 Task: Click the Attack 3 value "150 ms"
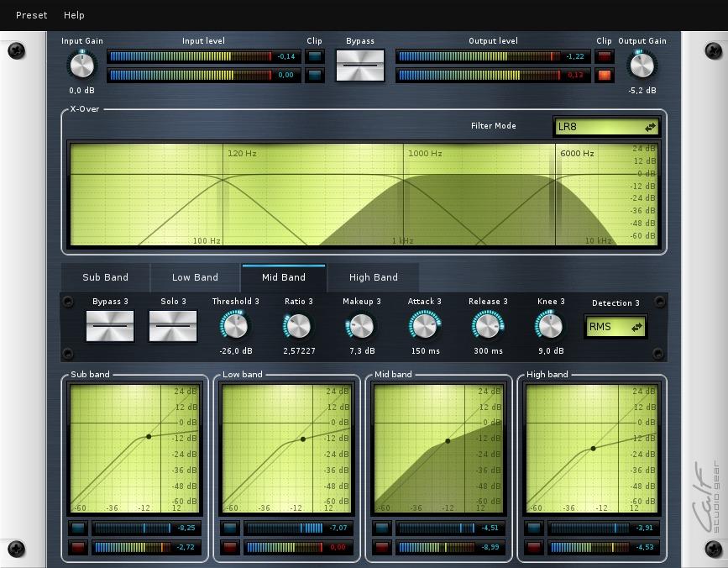(x=425, y=351)
